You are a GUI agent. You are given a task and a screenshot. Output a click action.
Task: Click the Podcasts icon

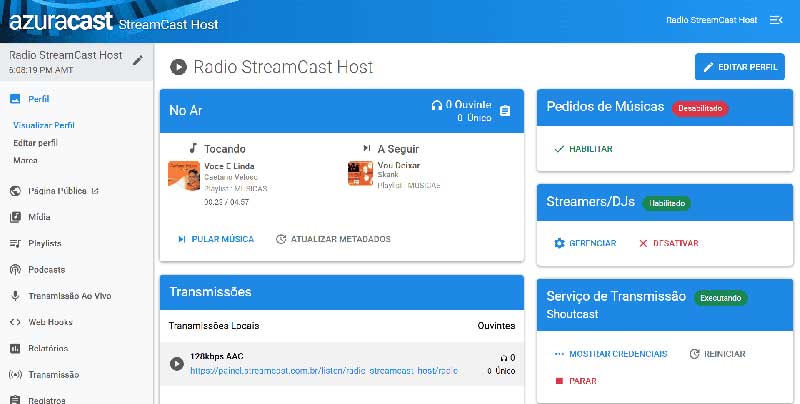pyautogui.click(x=15, y=269)
